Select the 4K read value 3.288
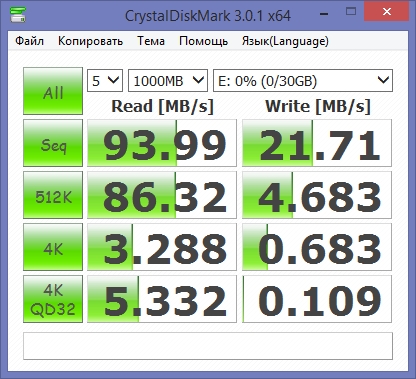The width and height of the screenshot is (416, 379). pos(162,247)
